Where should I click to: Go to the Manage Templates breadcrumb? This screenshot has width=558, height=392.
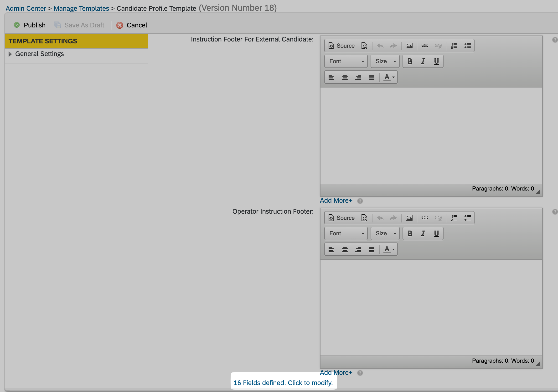click(81, 9)
